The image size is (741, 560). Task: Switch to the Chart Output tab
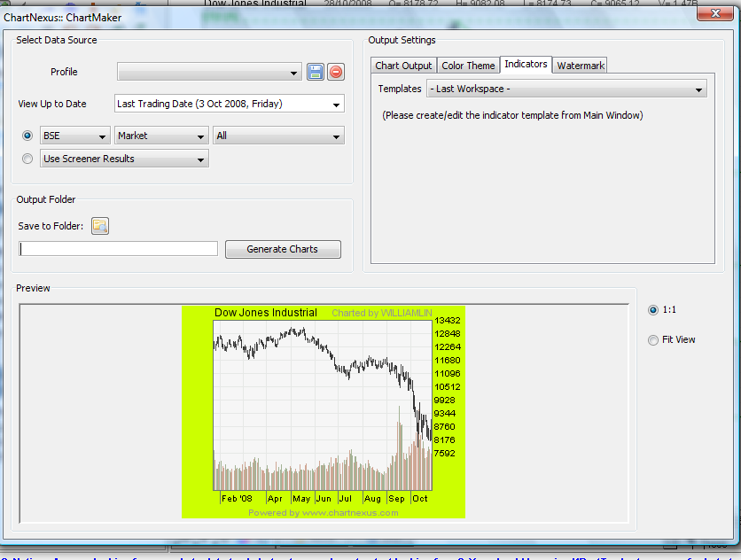click(x=403, y=65)
